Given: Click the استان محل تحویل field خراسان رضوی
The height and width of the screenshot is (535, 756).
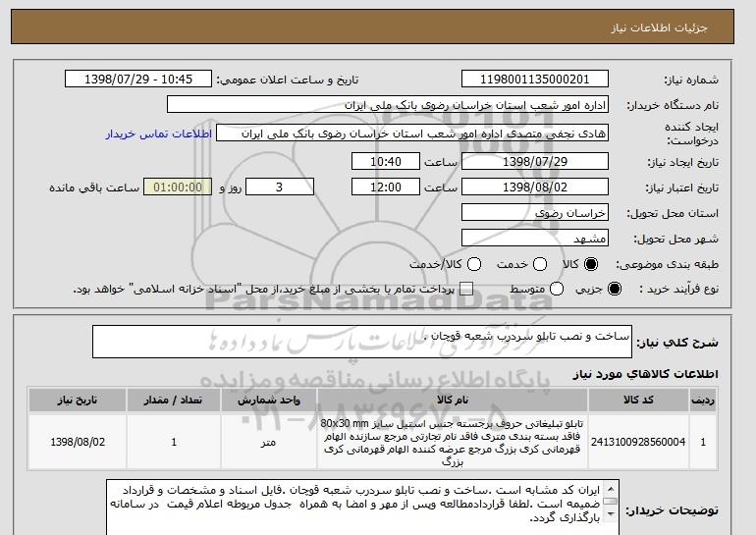Looking at the screenshot, I should (535, 213).
